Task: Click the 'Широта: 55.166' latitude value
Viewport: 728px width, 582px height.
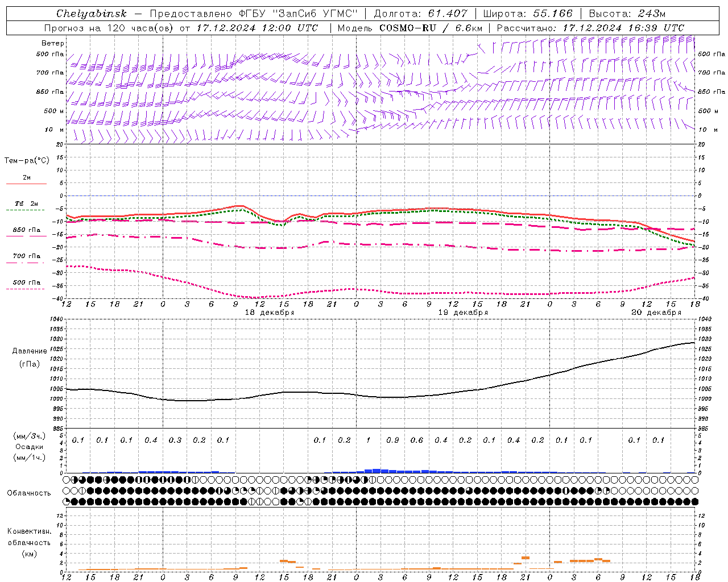Action: [528, 14]
